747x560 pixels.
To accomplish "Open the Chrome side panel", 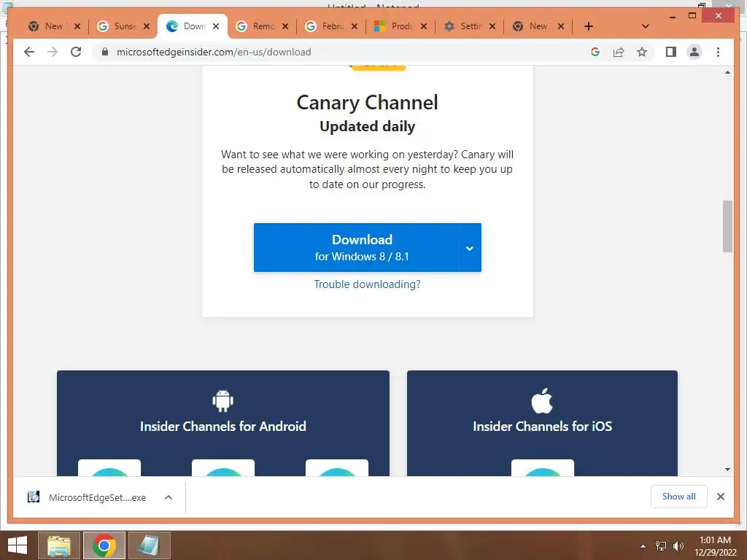I will point(671,52).
